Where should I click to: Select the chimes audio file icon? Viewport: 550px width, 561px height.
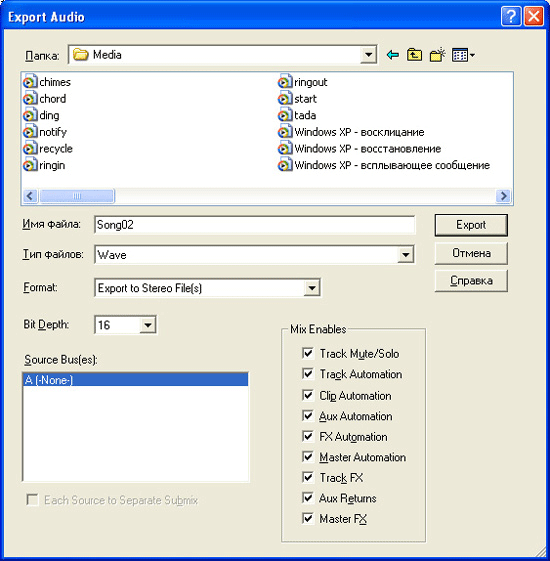pos(30,82)
